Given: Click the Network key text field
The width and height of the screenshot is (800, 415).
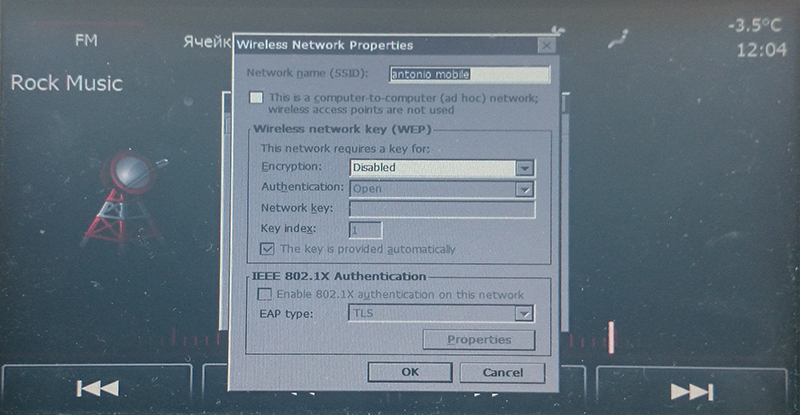Looking at the screenshot, I should coord(442,209).
